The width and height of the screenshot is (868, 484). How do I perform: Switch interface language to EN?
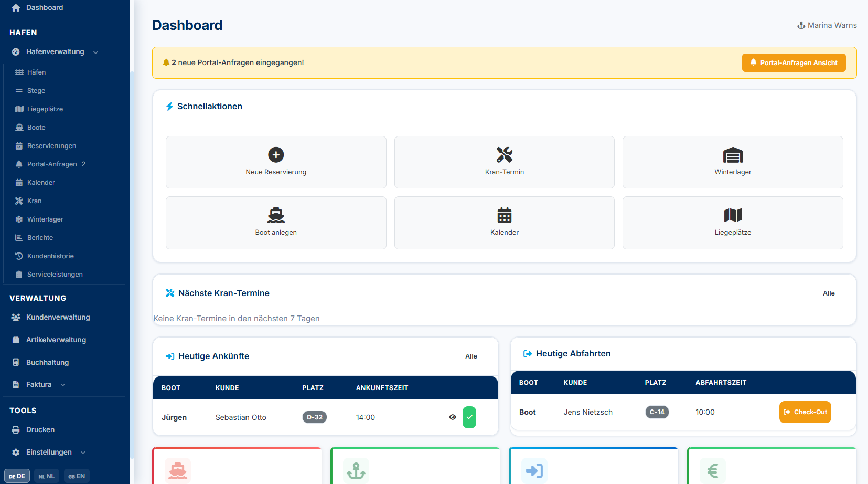click(76, 476)
